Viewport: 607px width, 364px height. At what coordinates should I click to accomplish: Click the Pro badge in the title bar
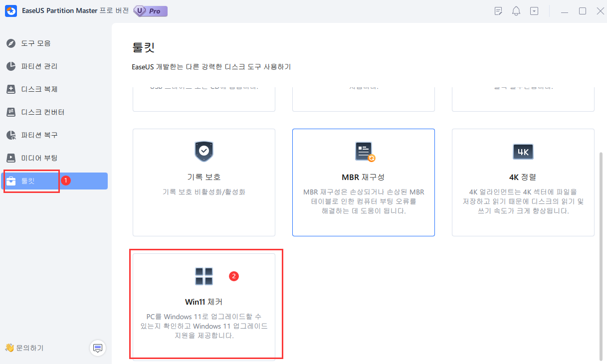tap(150, 10)
